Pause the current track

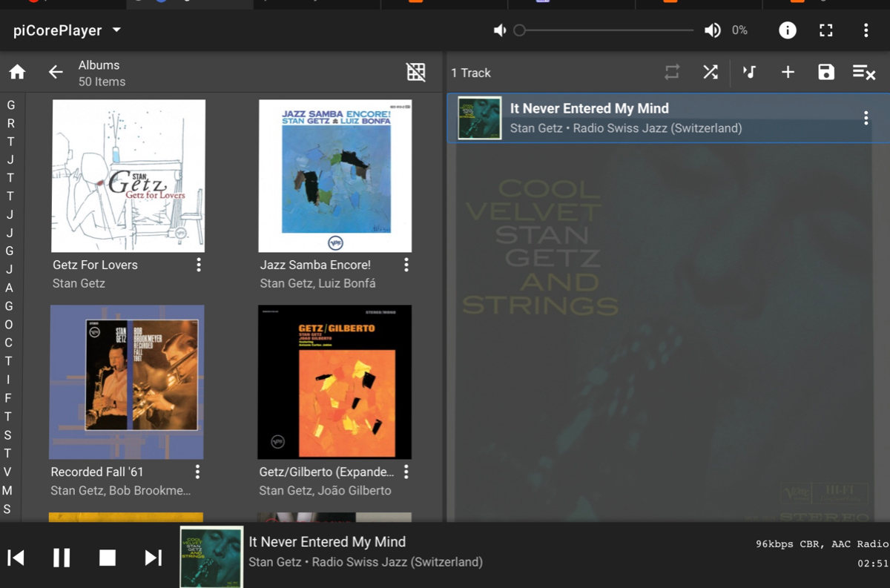tap(62, 558)
